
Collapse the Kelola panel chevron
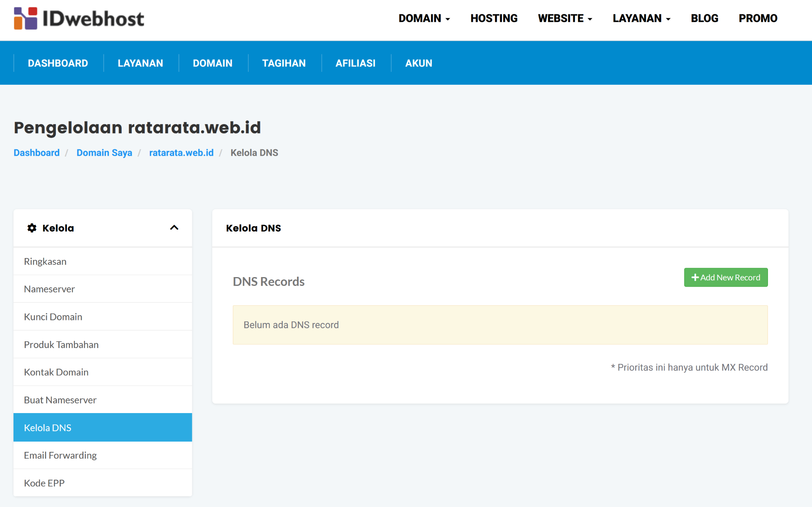pos(174,228)
